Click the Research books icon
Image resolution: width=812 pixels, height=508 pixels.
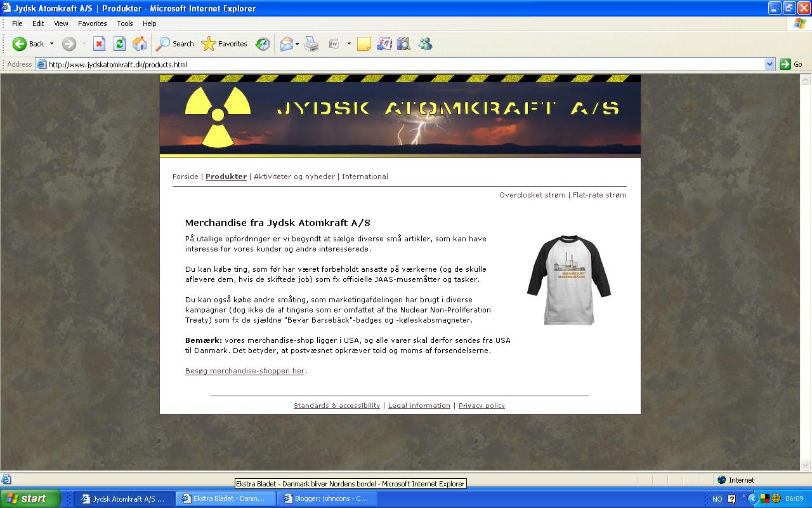tap(404, 44)
